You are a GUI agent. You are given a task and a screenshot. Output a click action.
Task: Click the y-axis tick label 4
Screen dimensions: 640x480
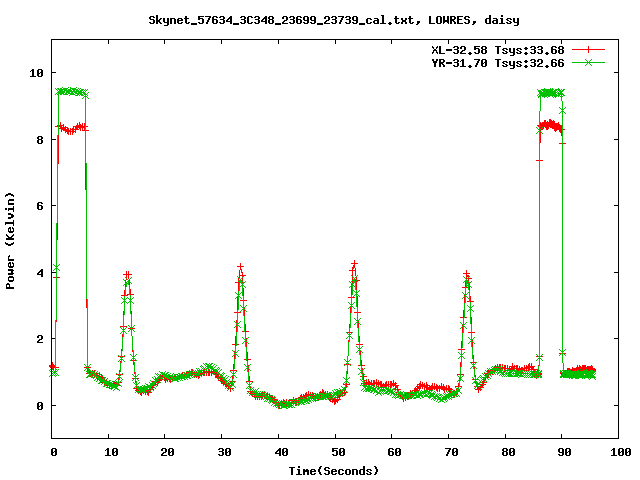pyautogui.click(x=40, y=273)
